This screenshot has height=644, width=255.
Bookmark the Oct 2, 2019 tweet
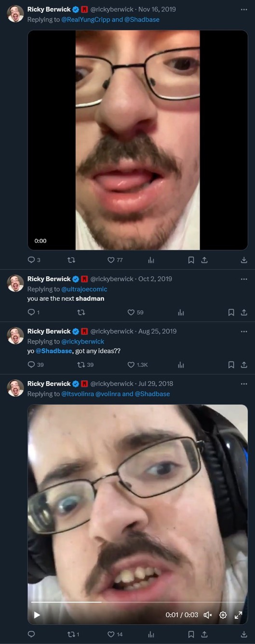click(231, 312)
